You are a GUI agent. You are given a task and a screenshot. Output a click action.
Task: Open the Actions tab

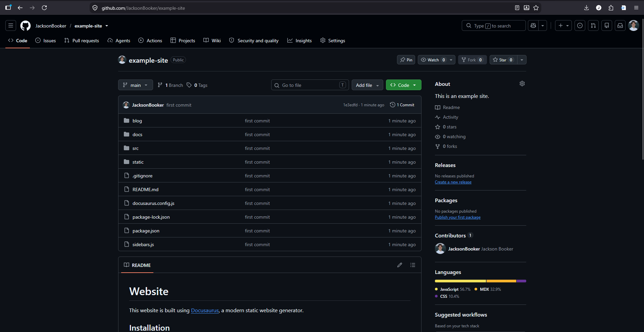coord(150,40)
